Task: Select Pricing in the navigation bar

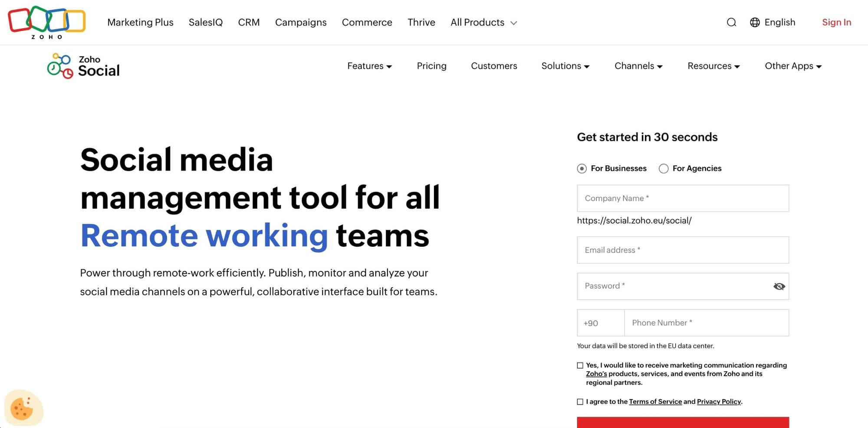Action: [431, 66]
